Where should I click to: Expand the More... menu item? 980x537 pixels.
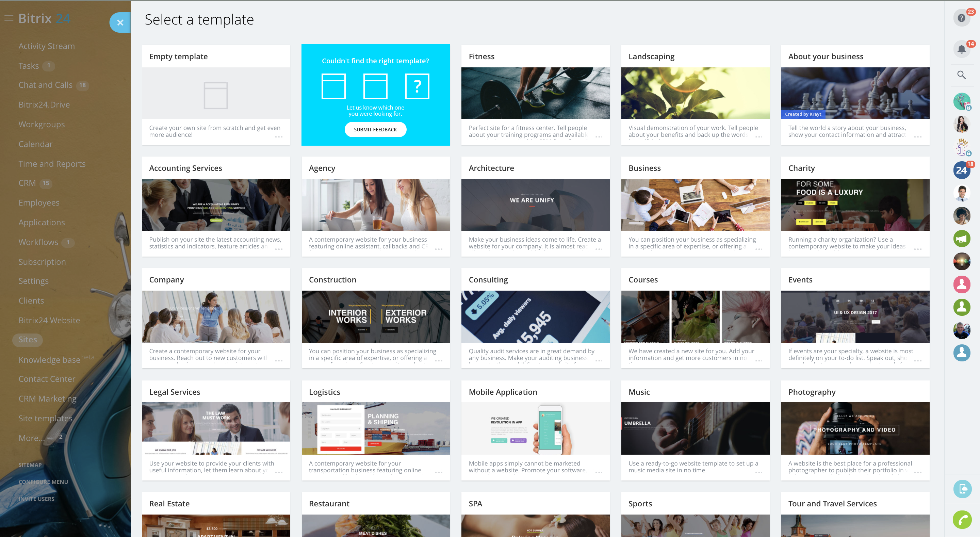pyautogui.click(x=31, y=438)
